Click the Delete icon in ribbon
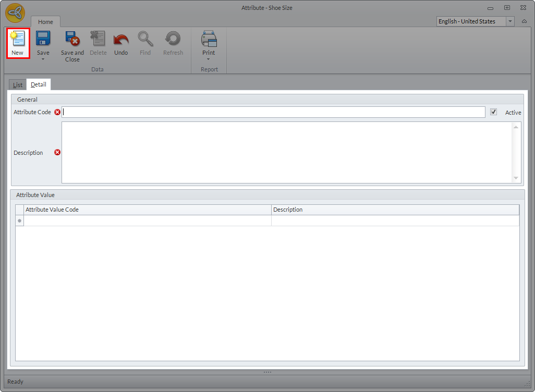Screen dimensions: 535x392 coord(98,39)
